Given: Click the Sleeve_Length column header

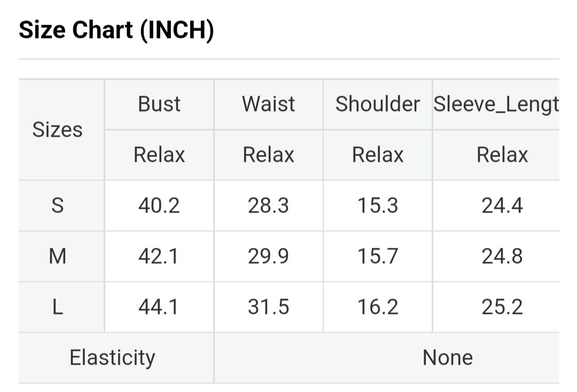Looking at the screenshot, I should tap(496, 104).
